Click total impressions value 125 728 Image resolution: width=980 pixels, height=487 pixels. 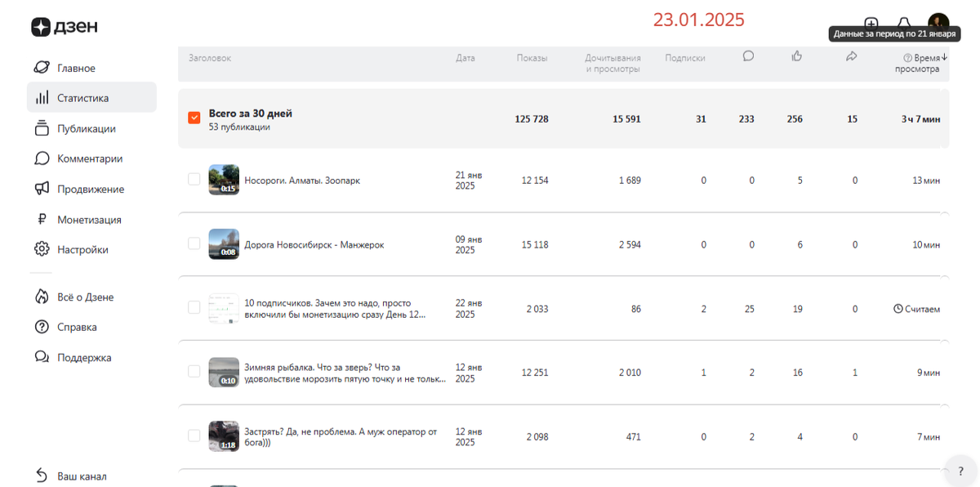click(x=532, y=118)
